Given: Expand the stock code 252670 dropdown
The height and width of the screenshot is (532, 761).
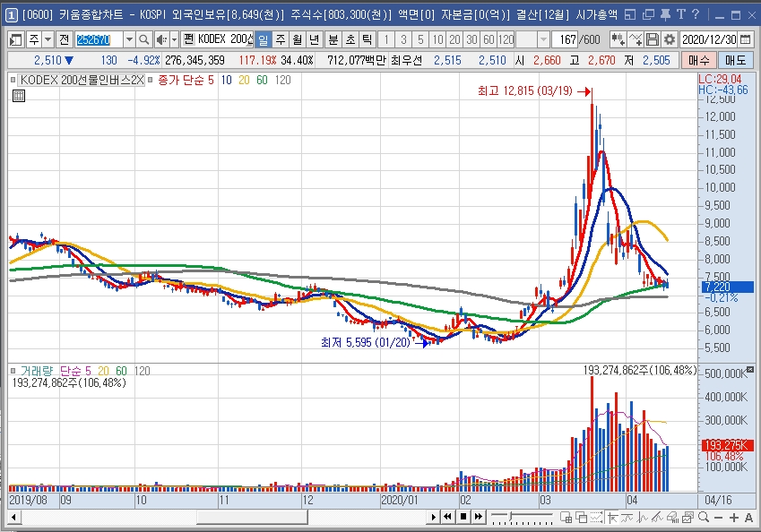Looking at the screenshot, I should pos(129,39).
